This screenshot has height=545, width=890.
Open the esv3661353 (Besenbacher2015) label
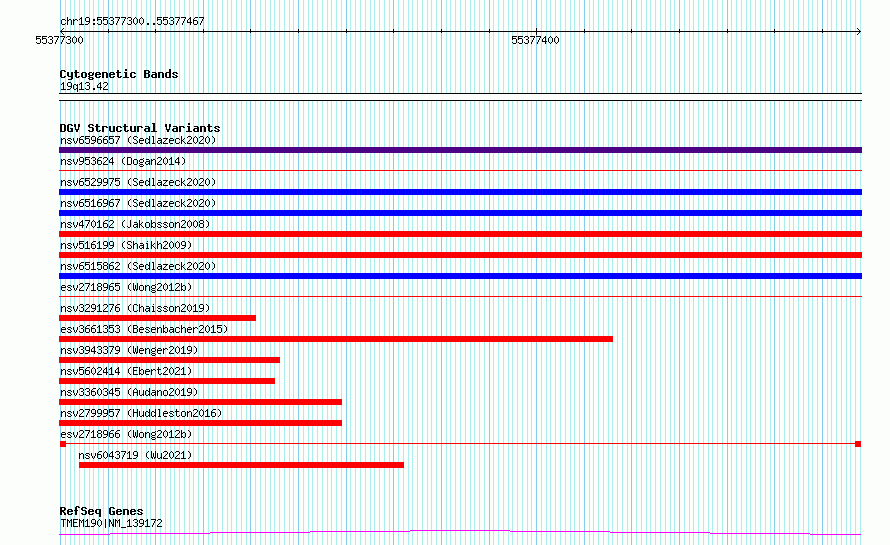pos(144,329)
